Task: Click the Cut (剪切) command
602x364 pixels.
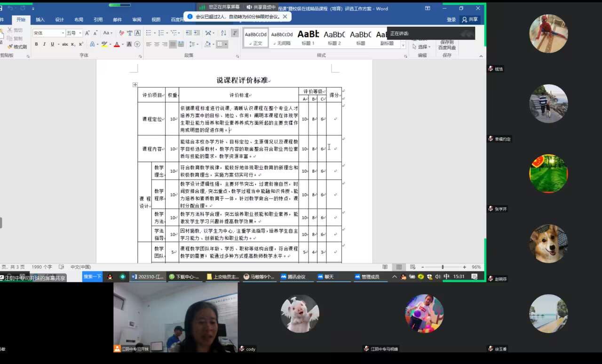Action: tap(15, 30)
